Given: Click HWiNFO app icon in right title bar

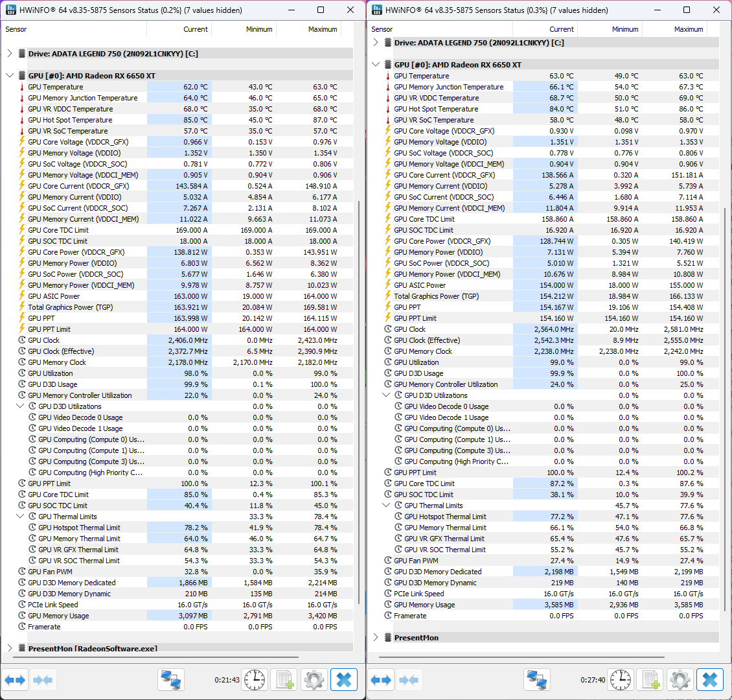Looking at the screenshot, I should [377, 10].
